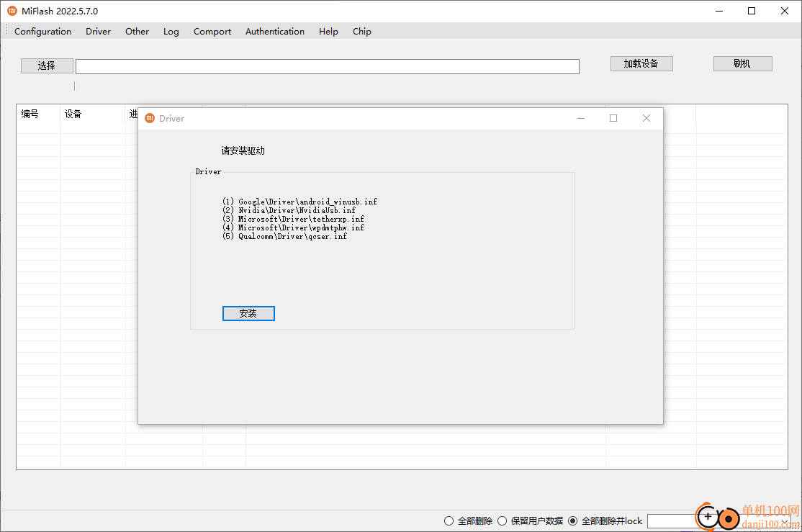The height and width of the screenshot is (532, 802).
Task: Open the Configuration menu
Action: click(42, 31)
